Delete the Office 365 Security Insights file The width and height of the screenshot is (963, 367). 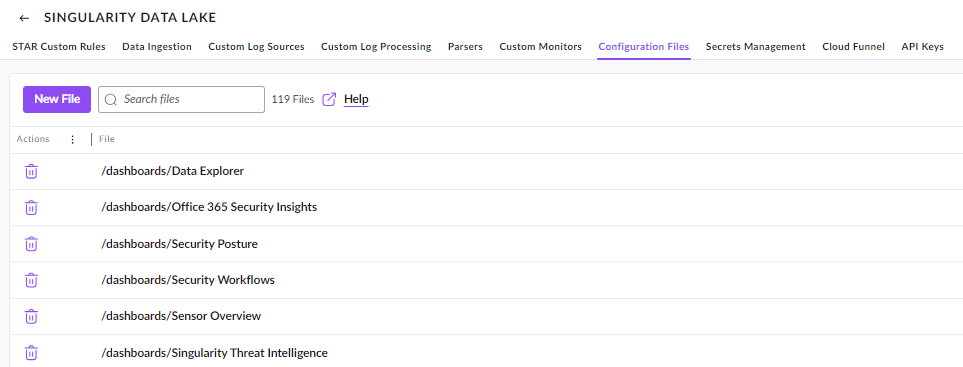coord(31,207)
